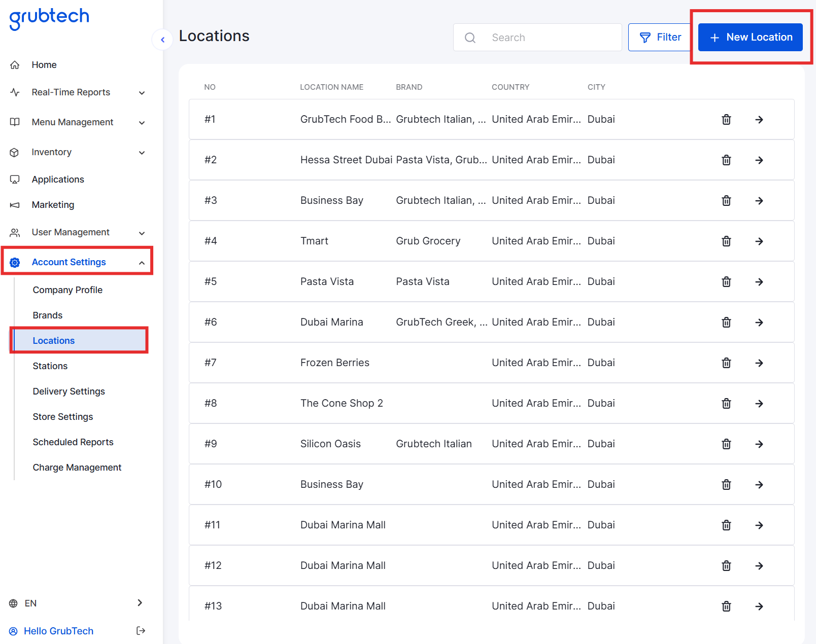Open the Home icon in sidebar

point(15,64)
